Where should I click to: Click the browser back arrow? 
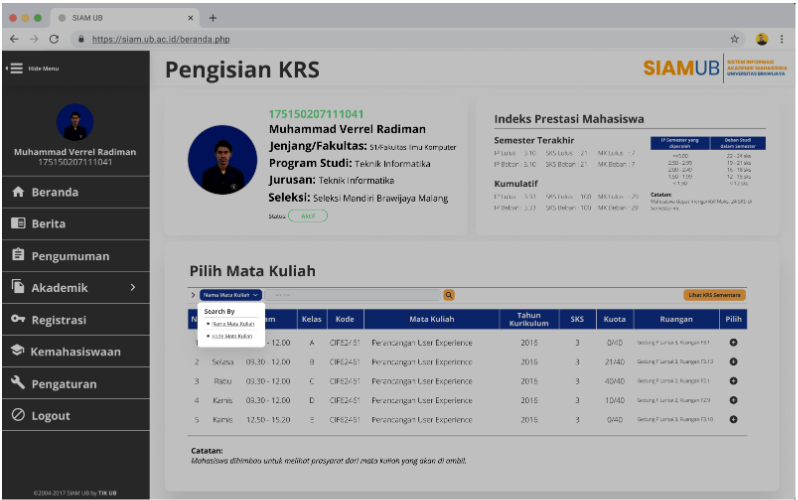(x=14, y=39)
